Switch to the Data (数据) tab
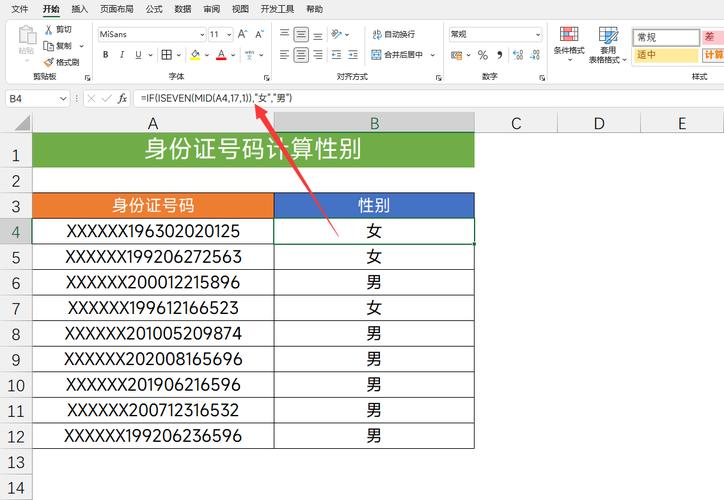The image size is (724, 500). (183, 9)
